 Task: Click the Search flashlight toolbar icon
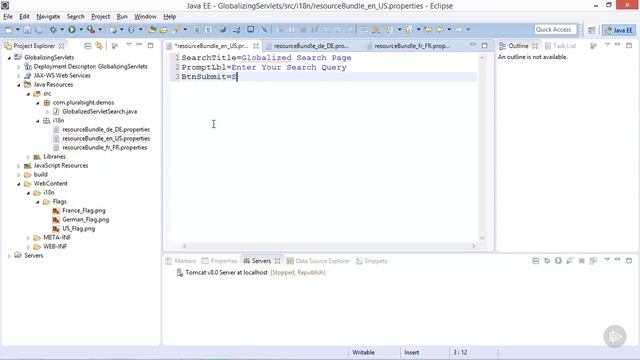(176, 29)
